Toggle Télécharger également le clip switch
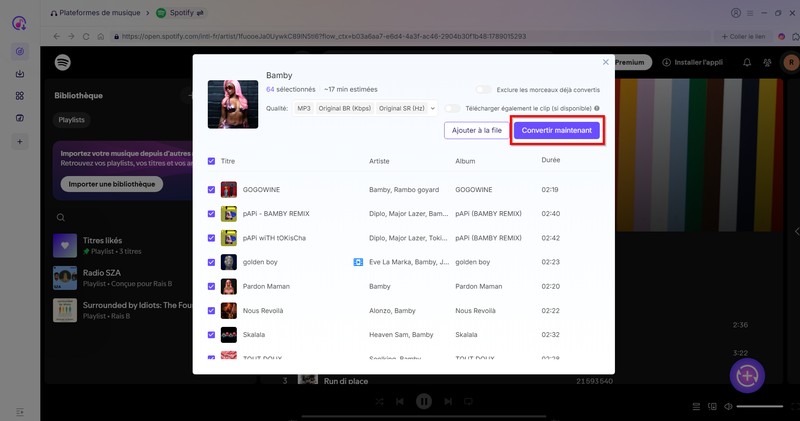 (452, 108)
